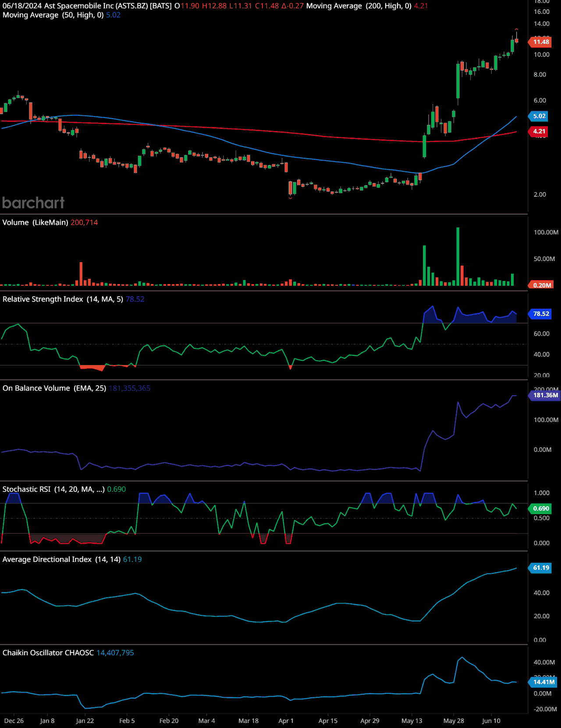Click the 100.00M volume axis label
Screen dimensions: 561x728
[546, 232]
